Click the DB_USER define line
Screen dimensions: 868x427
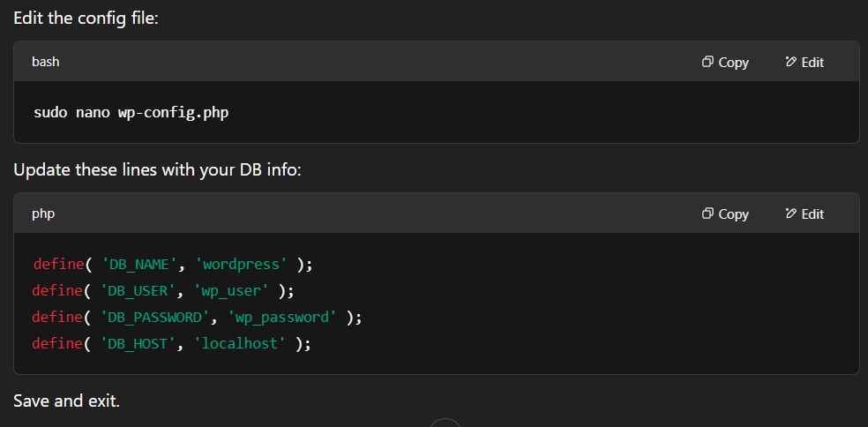coord(162,291)
